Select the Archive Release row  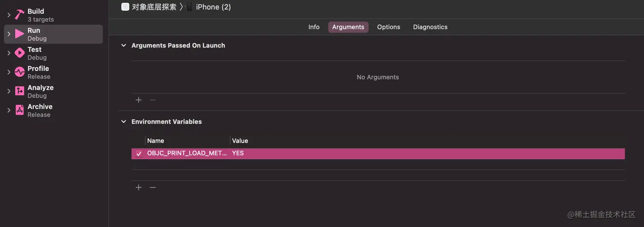[53, 110]
